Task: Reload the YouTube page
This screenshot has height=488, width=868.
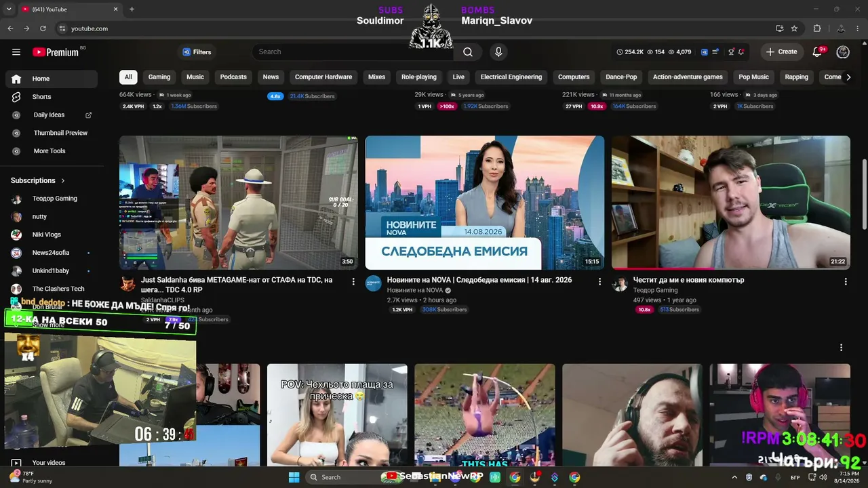Action: 43,28
